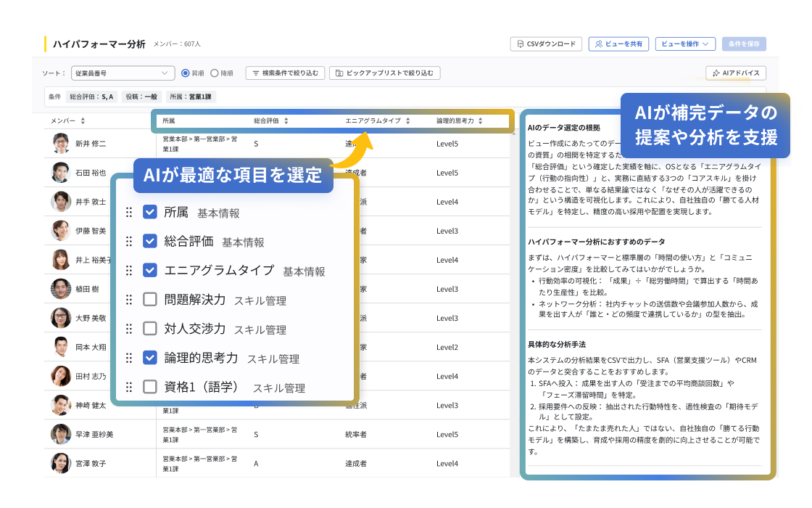Open the AIアドバイス panel

tap(736, 73)
